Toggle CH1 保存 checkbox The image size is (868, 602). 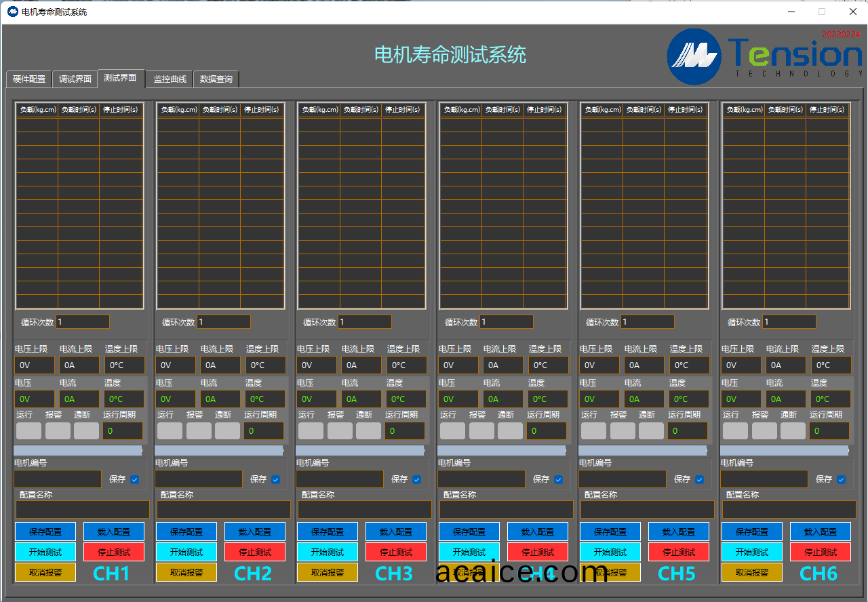click(134, 479)
